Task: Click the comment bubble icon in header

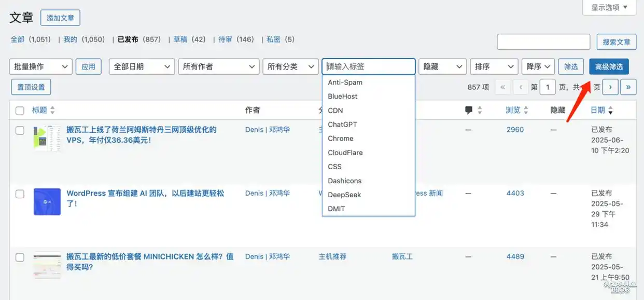Action: coord(468,109)
